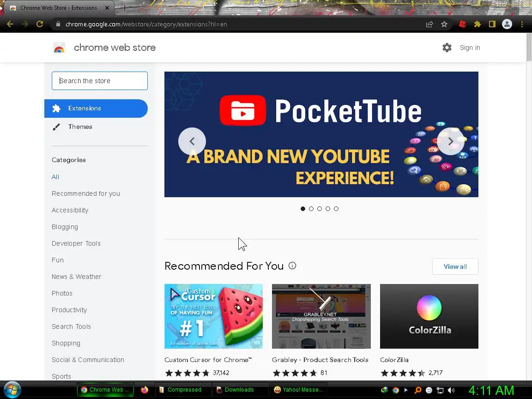Screen dimensions: 532x399
Task: Open the Chrome profile avatar
Action: point(507,24)
